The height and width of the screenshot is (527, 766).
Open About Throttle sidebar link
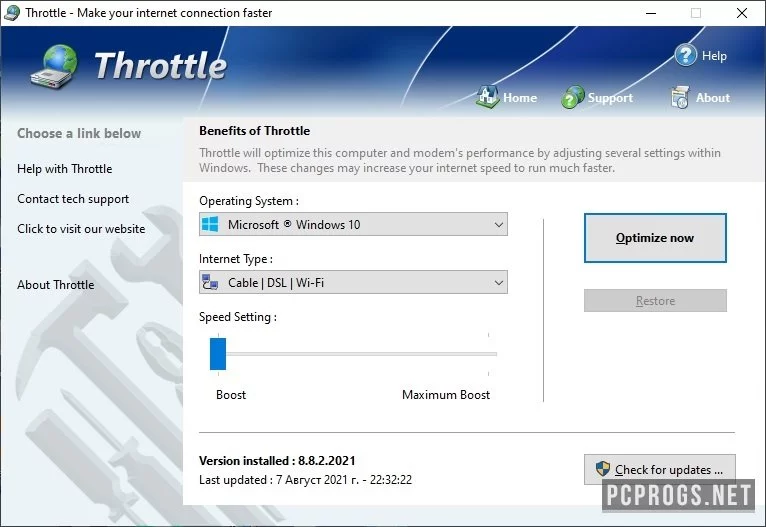[56, 285]
